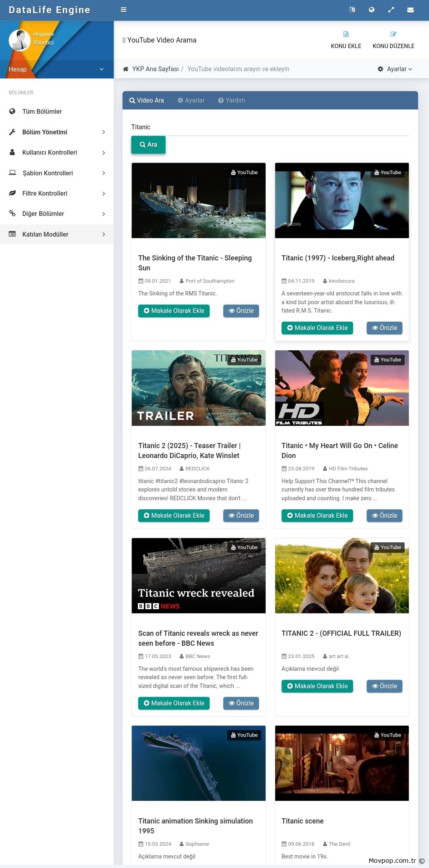Viewport: 429px width, 868px height.
Task: Click the search field containing Titanic
Action: 270,127
